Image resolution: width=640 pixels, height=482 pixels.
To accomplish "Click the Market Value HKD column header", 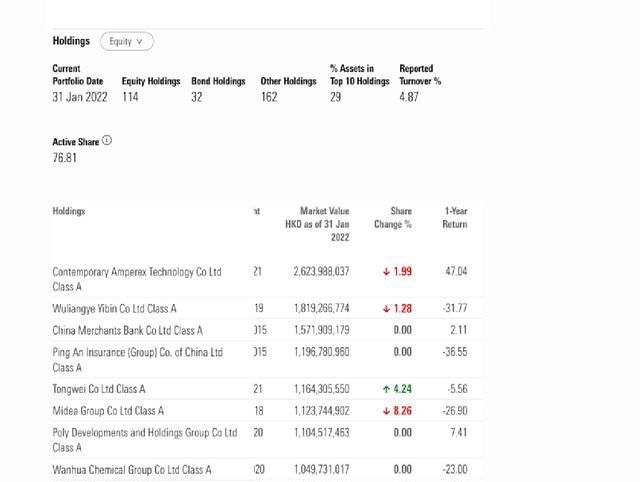I will click(x=317, y=224).
